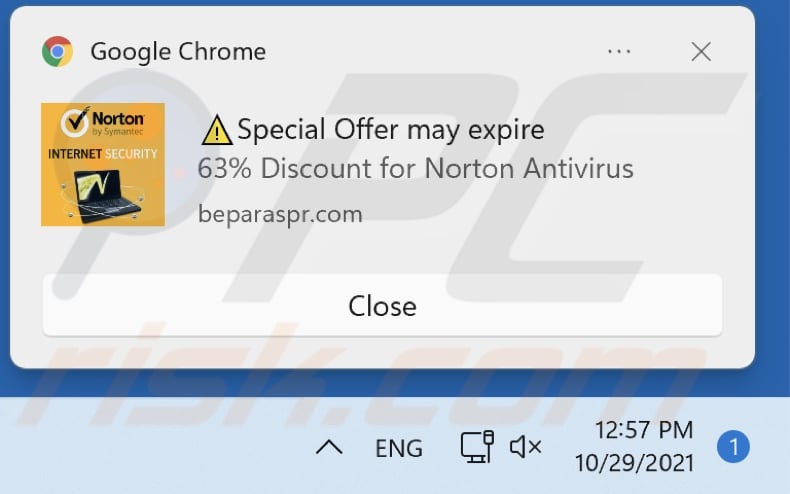The width and height of the screenshot is (790, 494).
Task: Expand hidden system tray icons chevron
Action: coord(329,447)
